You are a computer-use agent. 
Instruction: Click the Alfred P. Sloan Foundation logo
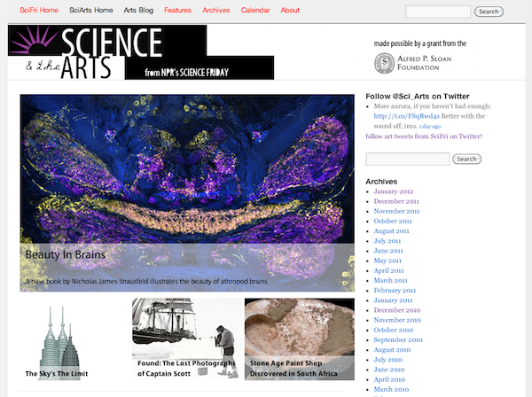[x=413, y=63]
